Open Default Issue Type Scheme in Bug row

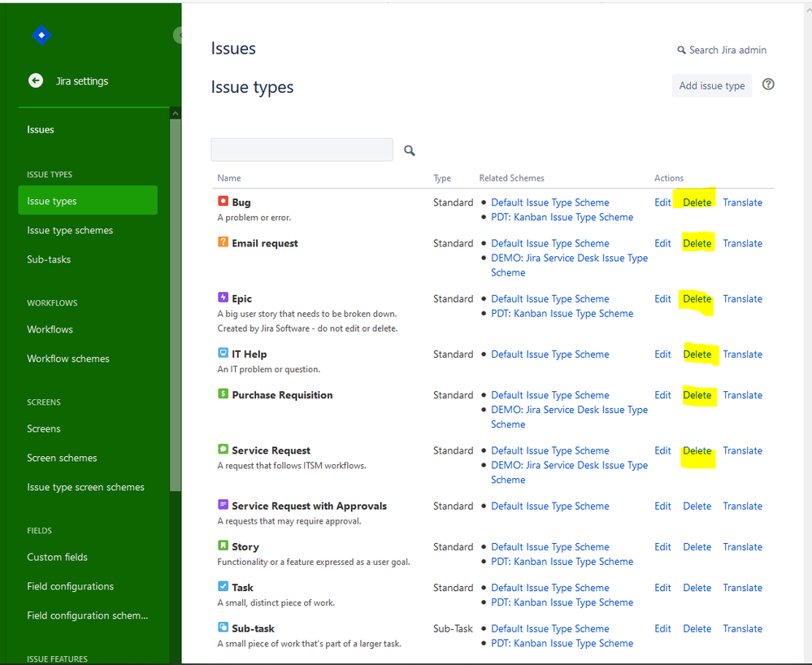coord(549,202)
